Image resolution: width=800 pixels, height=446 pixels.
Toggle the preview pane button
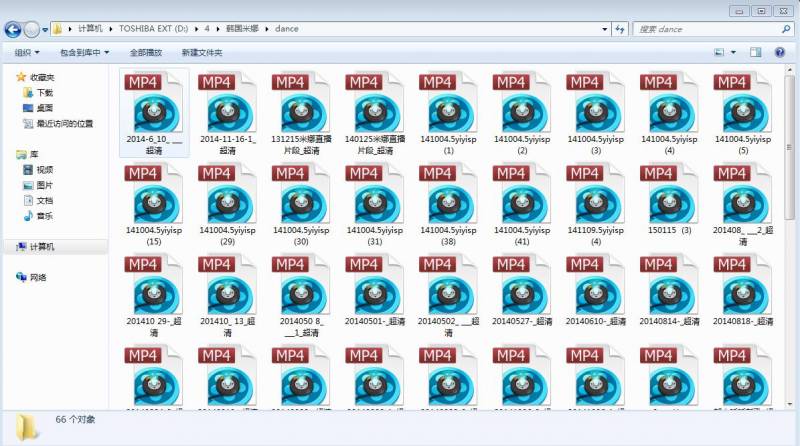click(x=757, y=52)
